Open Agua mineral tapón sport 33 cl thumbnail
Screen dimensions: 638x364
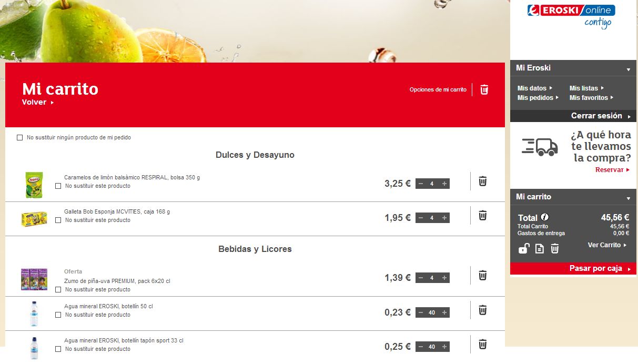pos(34,348)
